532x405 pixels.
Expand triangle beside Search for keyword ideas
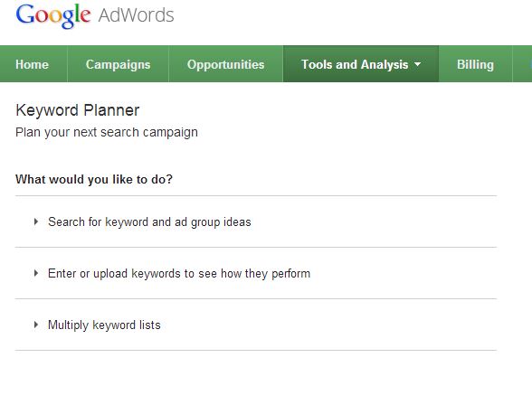pos(35,221)
